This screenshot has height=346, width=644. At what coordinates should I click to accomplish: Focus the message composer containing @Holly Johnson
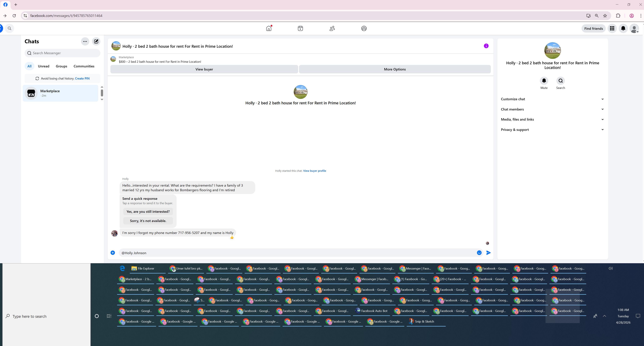point(297,253)
